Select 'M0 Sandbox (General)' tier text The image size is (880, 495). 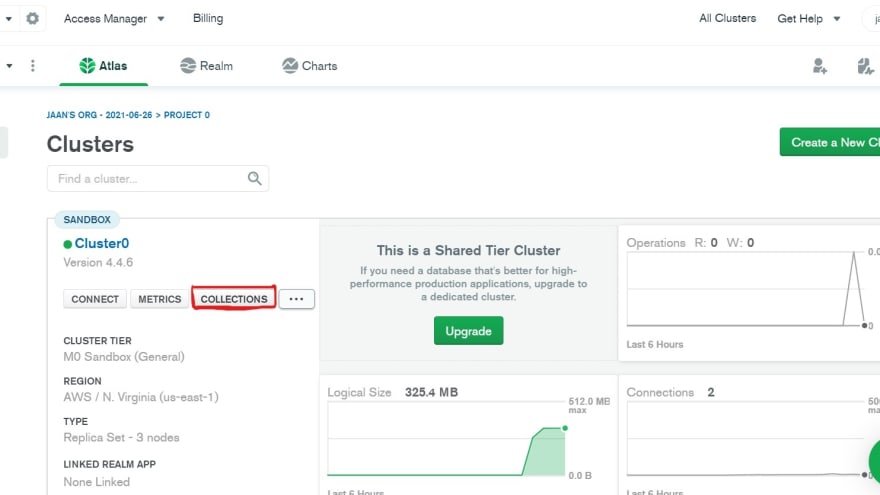tap(124, 357)
